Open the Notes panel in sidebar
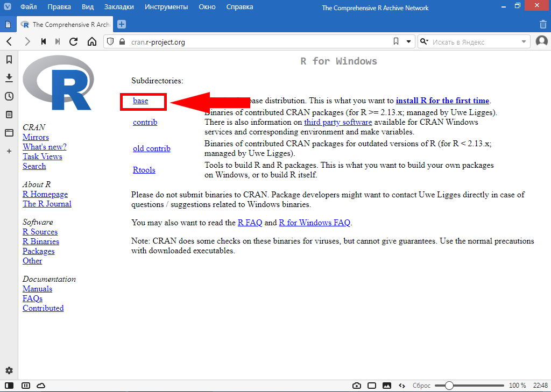Viewport: 551px width, 392px height. 9,115
